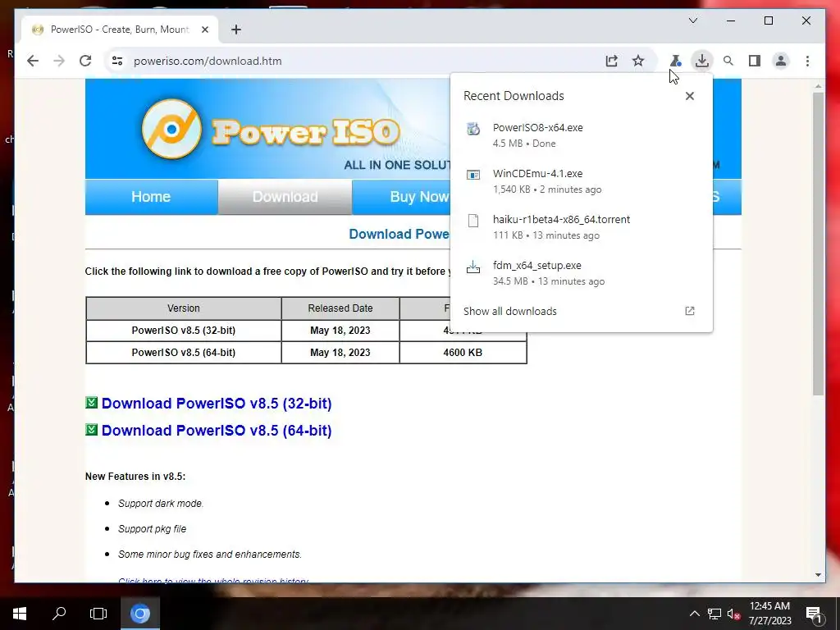Reload the PowerISO download page
The width and height of the screenshot is (840, 630).
pos(85,61)
